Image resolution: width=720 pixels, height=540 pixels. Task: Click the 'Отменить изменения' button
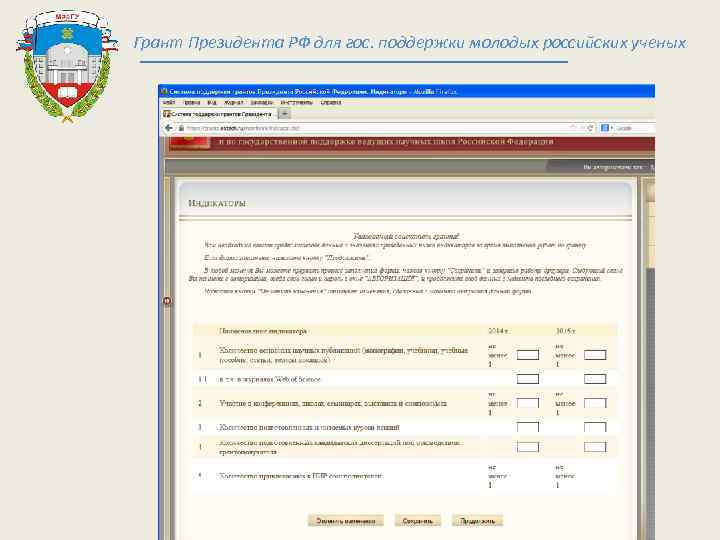[x=346, y=521]
